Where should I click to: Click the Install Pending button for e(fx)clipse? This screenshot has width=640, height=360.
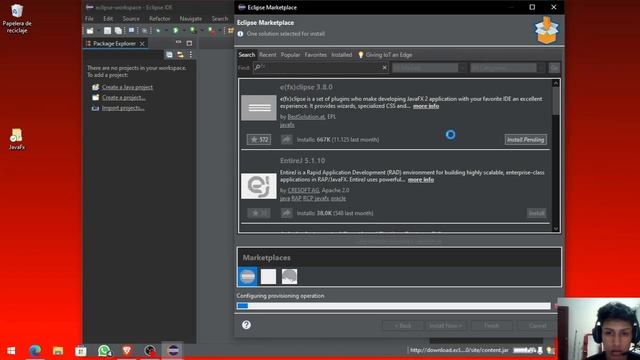[526, 140]
